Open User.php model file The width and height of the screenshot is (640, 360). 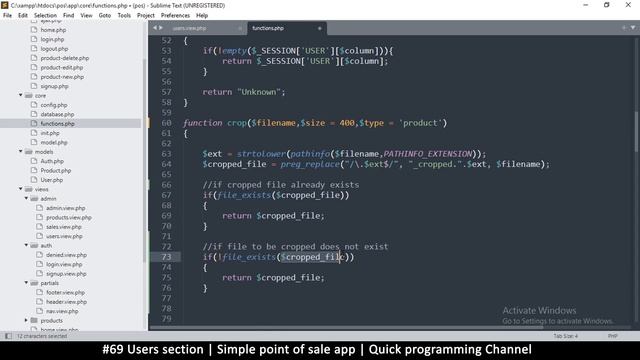click(51, 180)
